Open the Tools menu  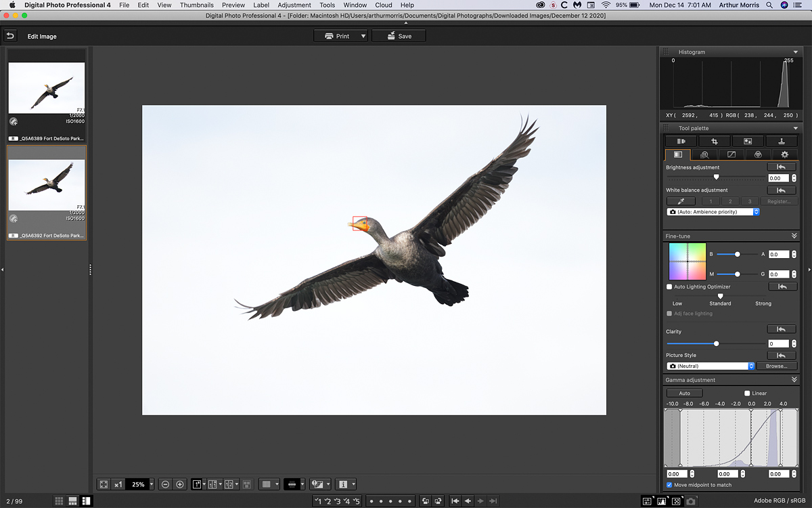328,5
